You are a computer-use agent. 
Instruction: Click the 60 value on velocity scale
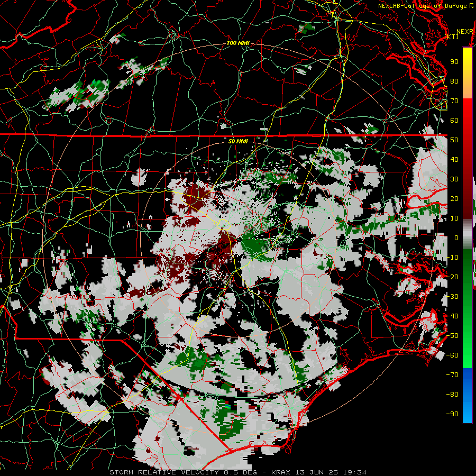tap(454, 121)
